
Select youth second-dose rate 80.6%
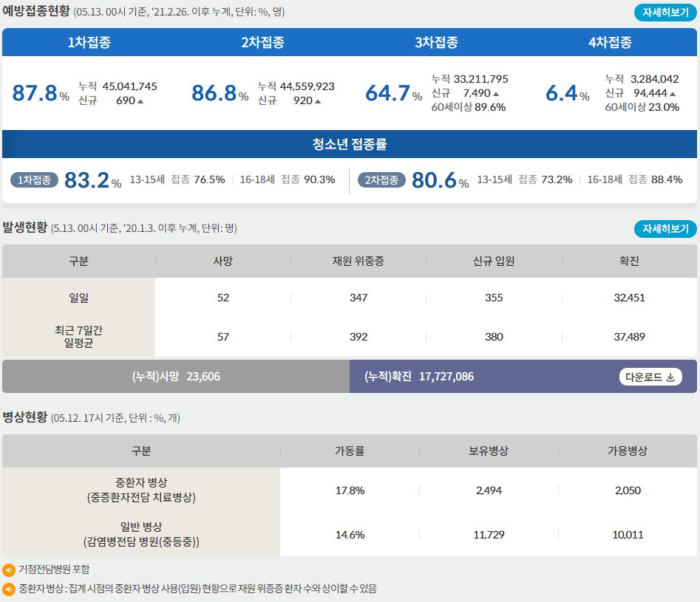tap(440, 180)
